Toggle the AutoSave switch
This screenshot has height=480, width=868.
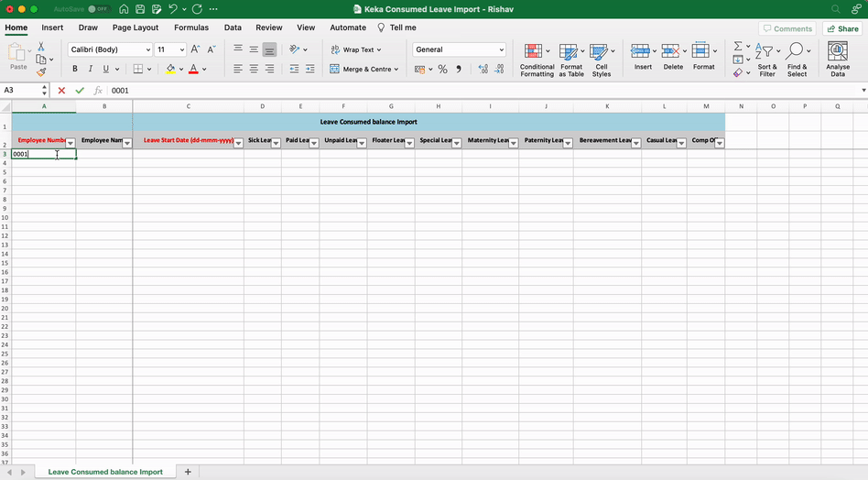click(98, 9)
